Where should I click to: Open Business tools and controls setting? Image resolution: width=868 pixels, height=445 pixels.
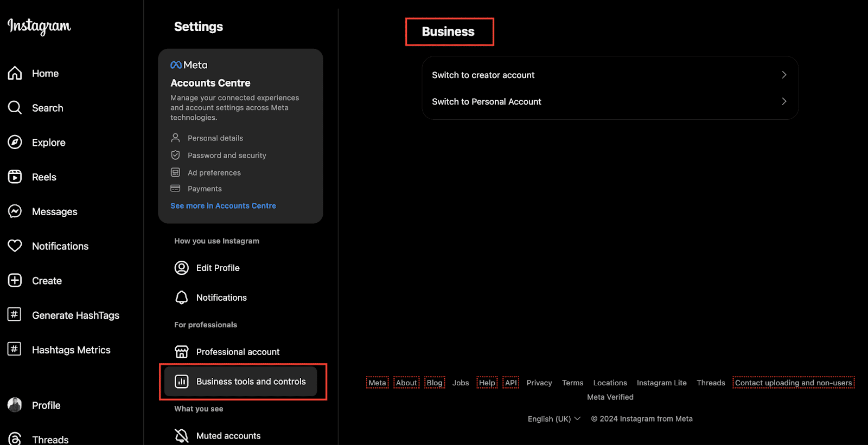(241, 382)
